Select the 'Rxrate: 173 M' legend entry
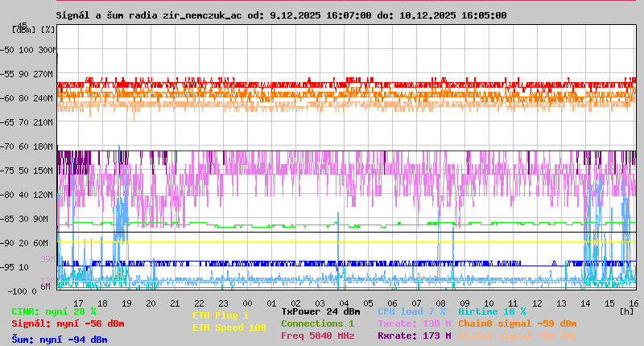The height and width of the screenshot is (346, 644). [x=415, y=336]
